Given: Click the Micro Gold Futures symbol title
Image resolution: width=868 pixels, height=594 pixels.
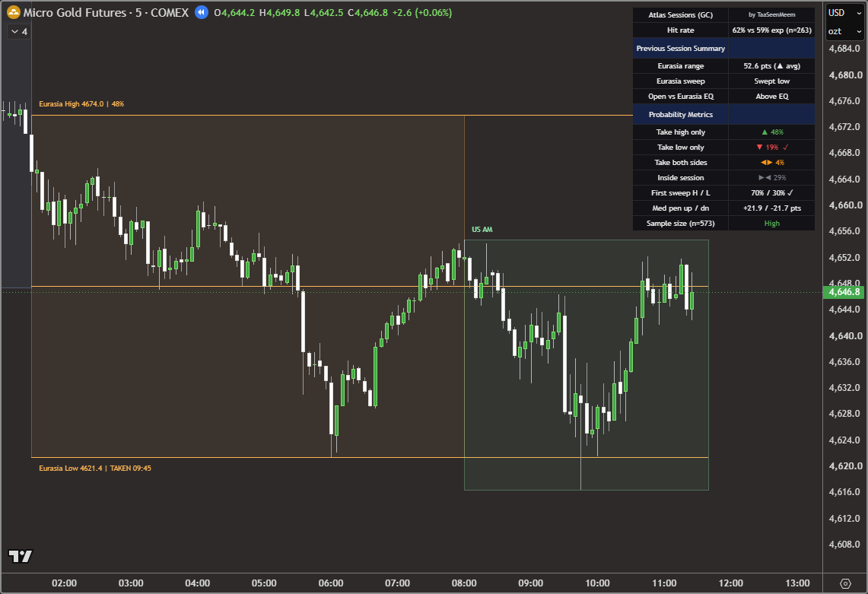Looking at the screenshot, I should (x=106, y=12).
